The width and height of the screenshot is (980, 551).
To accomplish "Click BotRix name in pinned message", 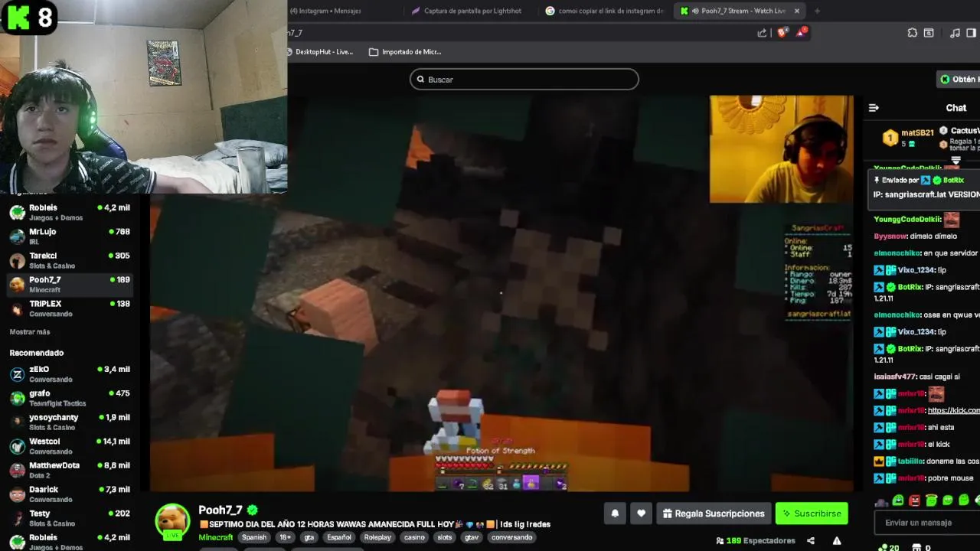I will tap(953, 181).
